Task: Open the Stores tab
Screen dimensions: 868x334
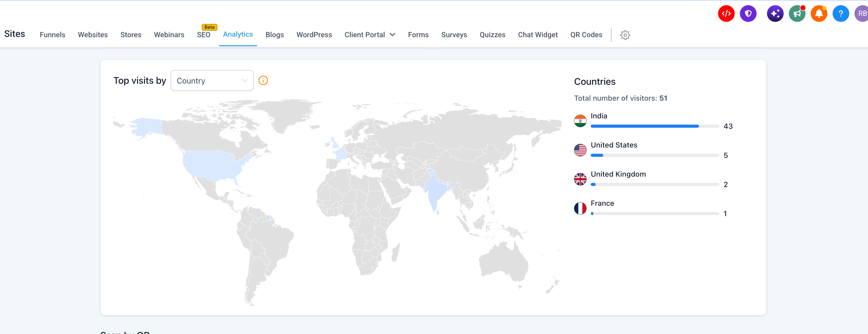Action: pos(131,35)
